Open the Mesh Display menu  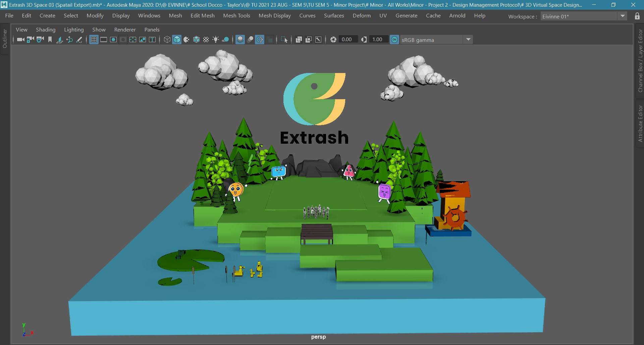point(275,16)
